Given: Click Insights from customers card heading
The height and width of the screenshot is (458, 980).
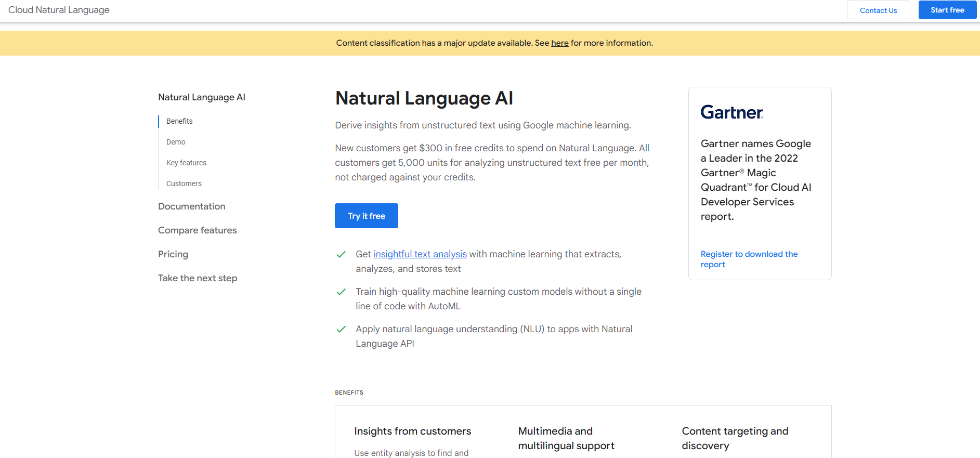Looking at the screenshot, I should point(413,431).
